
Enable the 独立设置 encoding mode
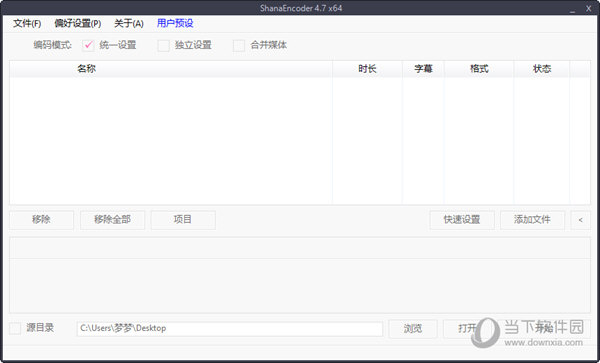[163, 46]
